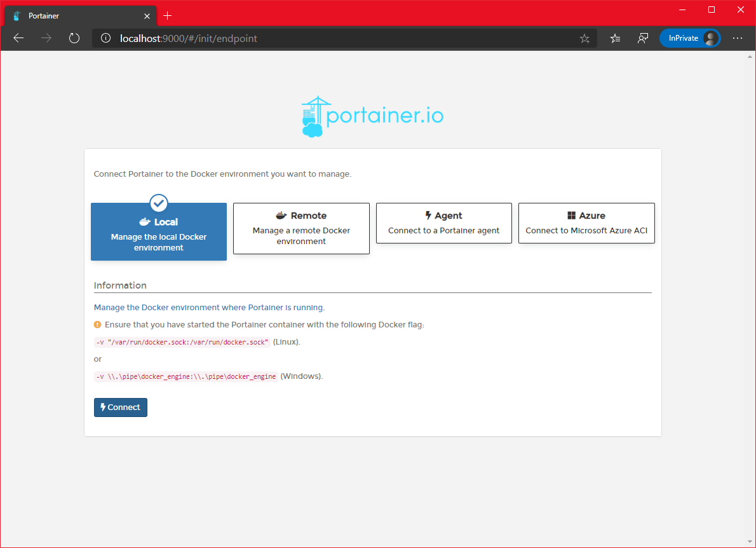This screenshot has width=756, height=548.
Task: Click the feedback icon in browser toolbar
Action: tap(643, 38)
